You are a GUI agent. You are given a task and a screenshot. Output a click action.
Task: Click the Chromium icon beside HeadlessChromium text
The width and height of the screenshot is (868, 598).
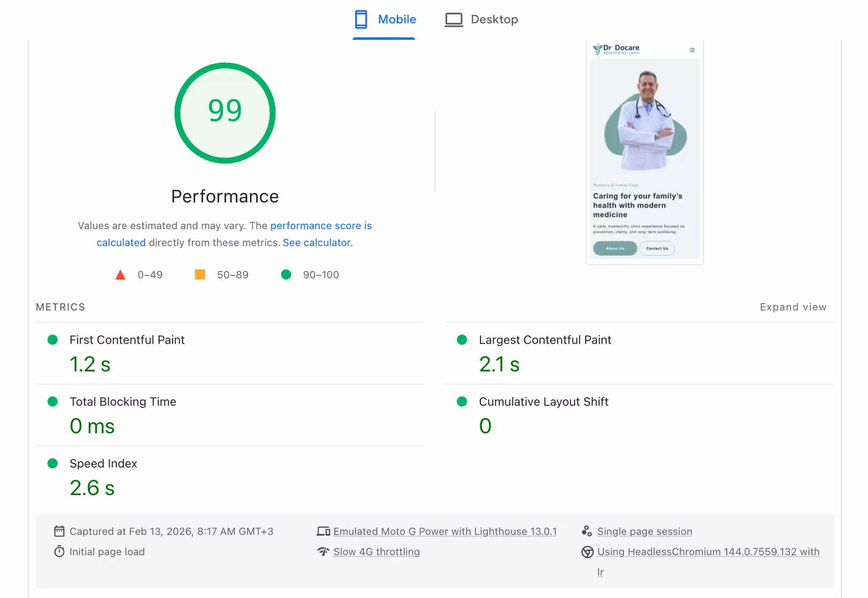coord(587,552)
